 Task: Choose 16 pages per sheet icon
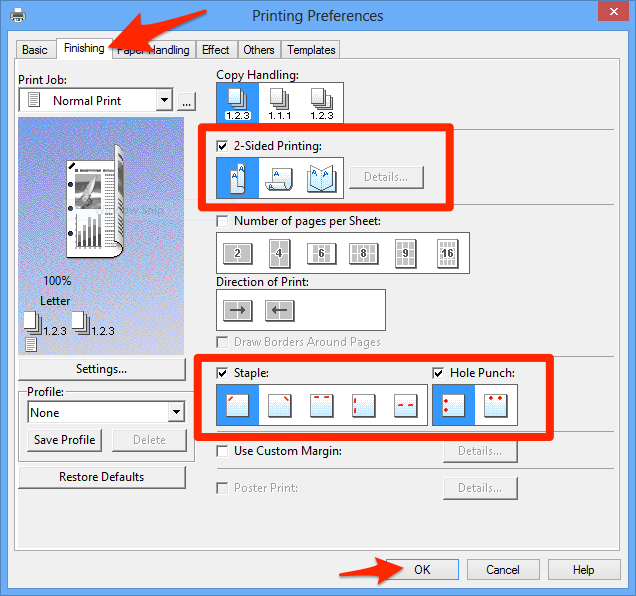(x=447, y=254)
